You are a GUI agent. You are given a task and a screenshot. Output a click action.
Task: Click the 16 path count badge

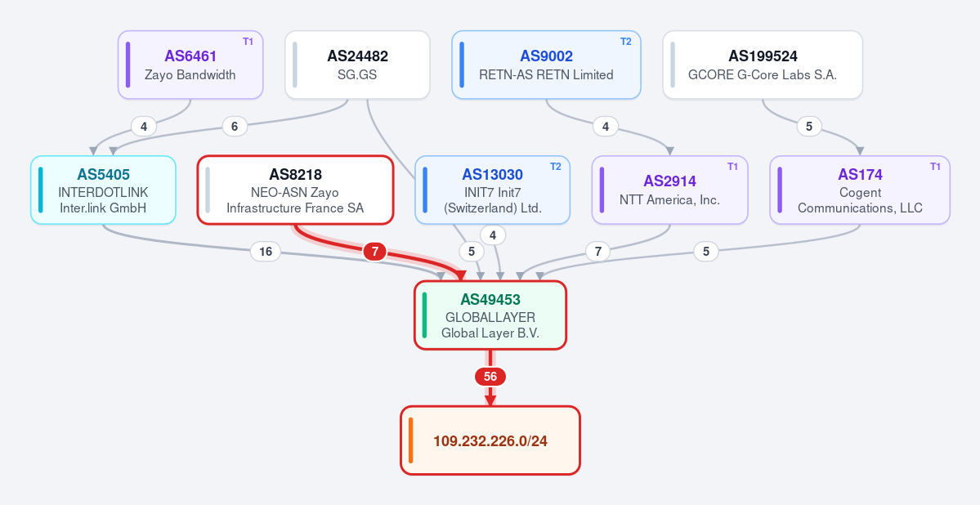(266, 252)
